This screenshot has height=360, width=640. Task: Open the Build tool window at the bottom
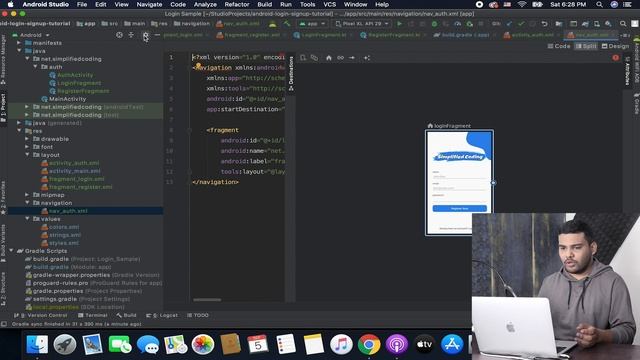(x=126, y=315)
